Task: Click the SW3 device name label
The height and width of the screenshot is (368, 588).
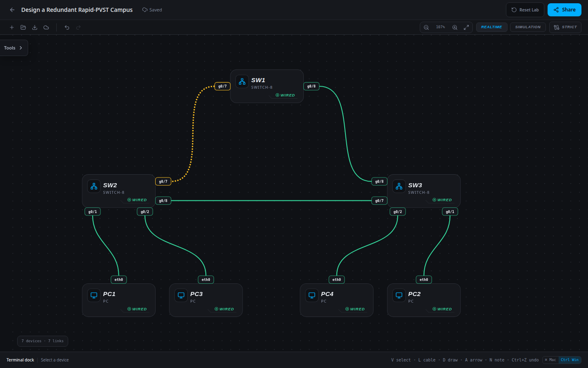Action: (415, 185)
